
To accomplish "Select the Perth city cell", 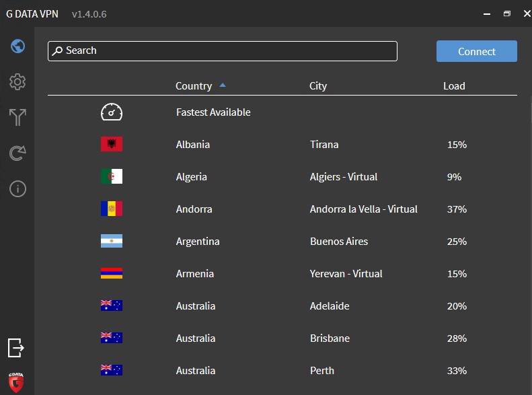I will [x=322, y=370].
